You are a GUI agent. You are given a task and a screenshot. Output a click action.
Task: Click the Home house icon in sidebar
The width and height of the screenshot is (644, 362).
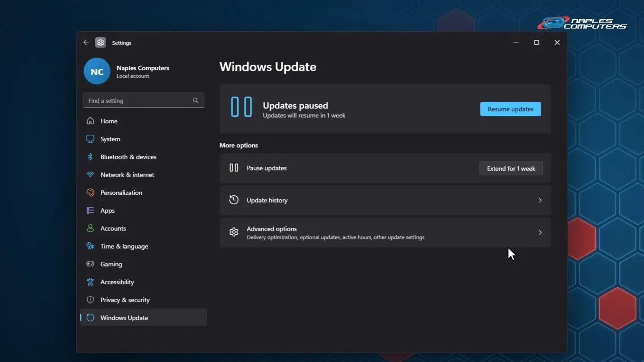(90, 121)
